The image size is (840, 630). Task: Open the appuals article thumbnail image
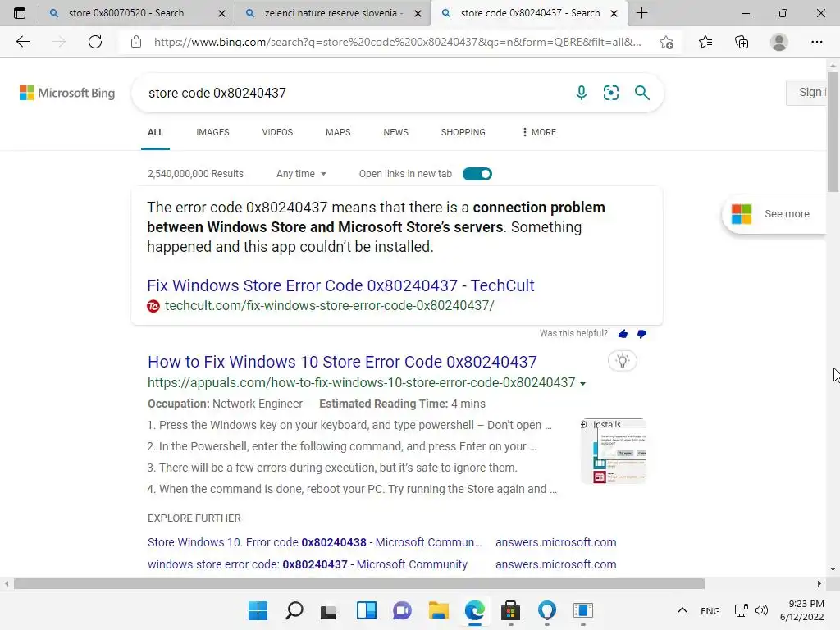(614, 451)
